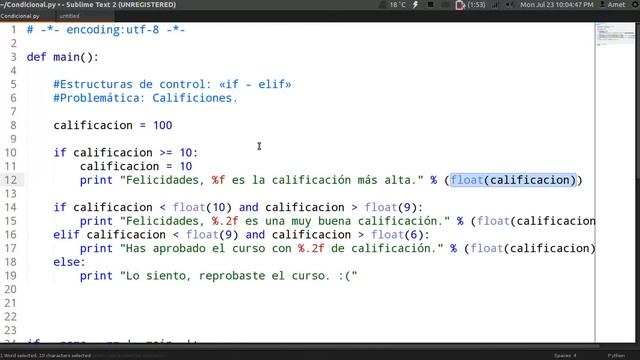The image size is (640, 360).
Task: Click the code minimap preview
Action: point(615,34)
